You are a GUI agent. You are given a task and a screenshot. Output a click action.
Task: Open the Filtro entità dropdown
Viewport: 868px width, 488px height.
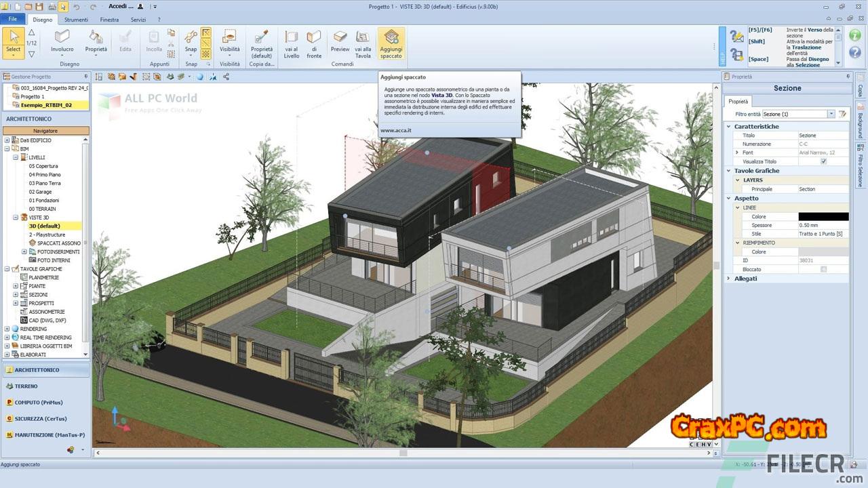point(831,114)
